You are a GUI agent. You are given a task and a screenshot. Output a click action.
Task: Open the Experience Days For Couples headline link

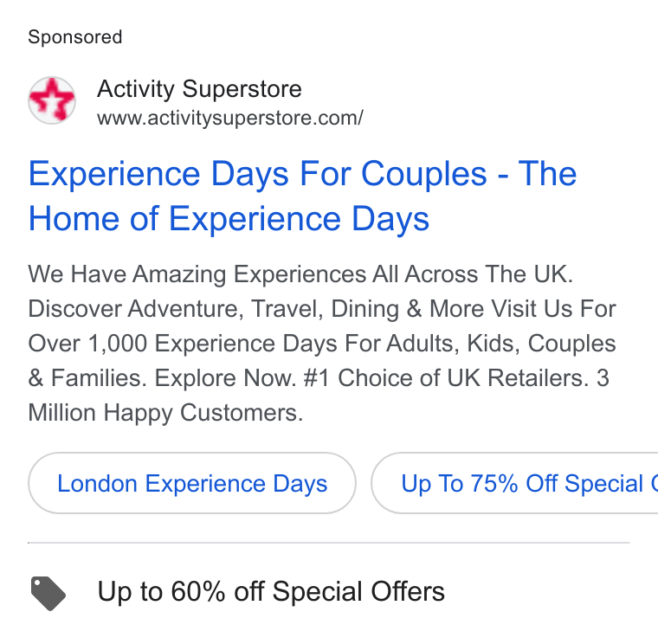302,196
